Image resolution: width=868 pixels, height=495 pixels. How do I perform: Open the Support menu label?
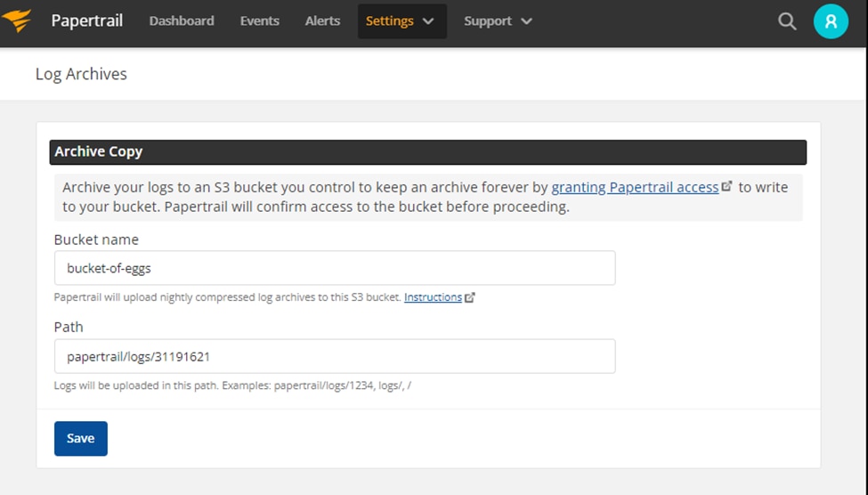488,21
